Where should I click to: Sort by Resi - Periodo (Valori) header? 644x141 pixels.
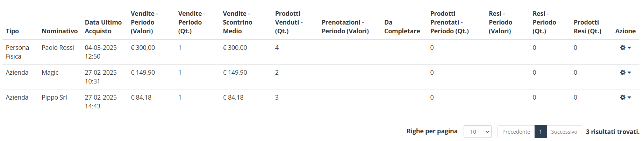pyautogui.click(x=500, y=22)
